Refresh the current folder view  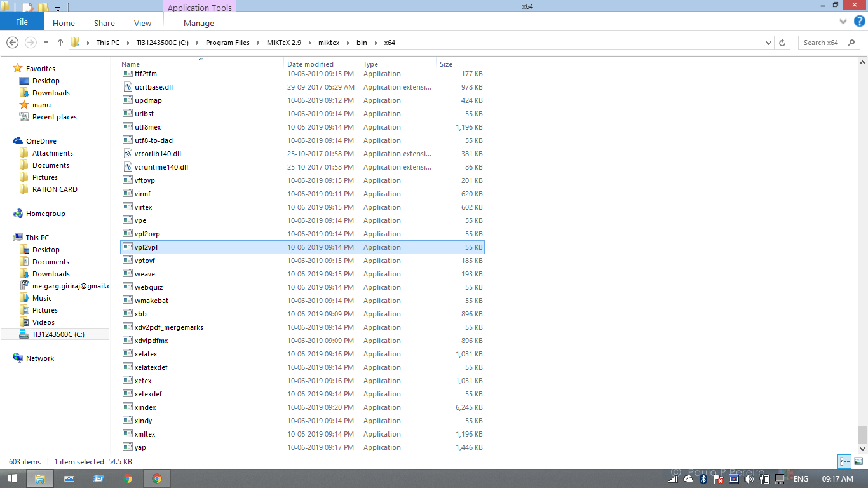(782, 43)
